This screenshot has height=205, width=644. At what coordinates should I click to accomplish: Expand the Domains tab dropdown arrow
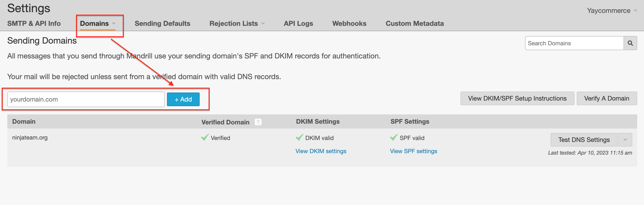coord(114,23)
